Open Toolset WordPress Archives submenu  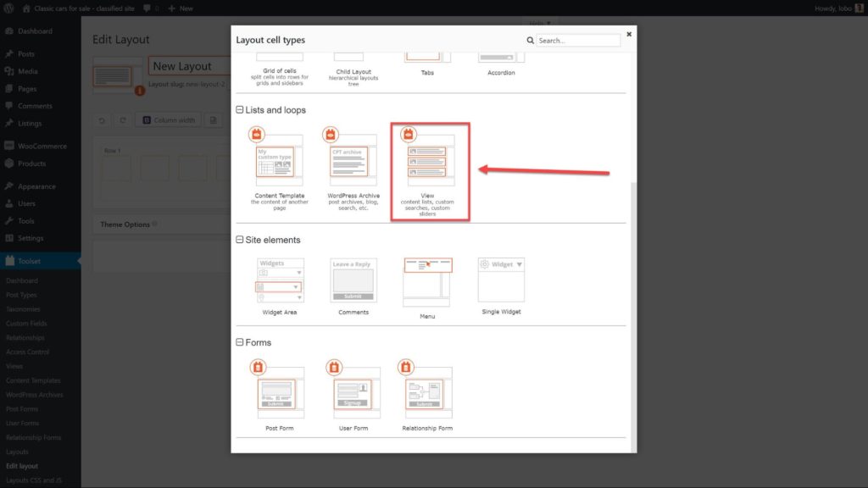point(34,395)
